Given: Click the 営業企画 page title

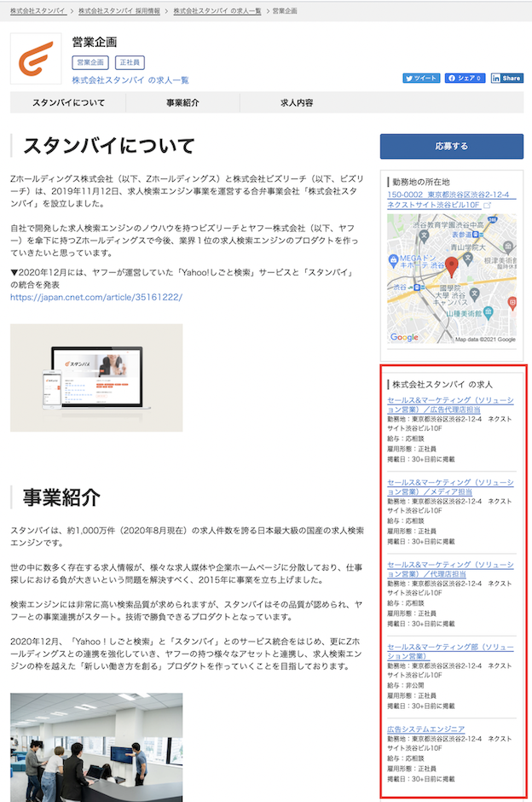Looking at the screenshot, I should 95,42.
